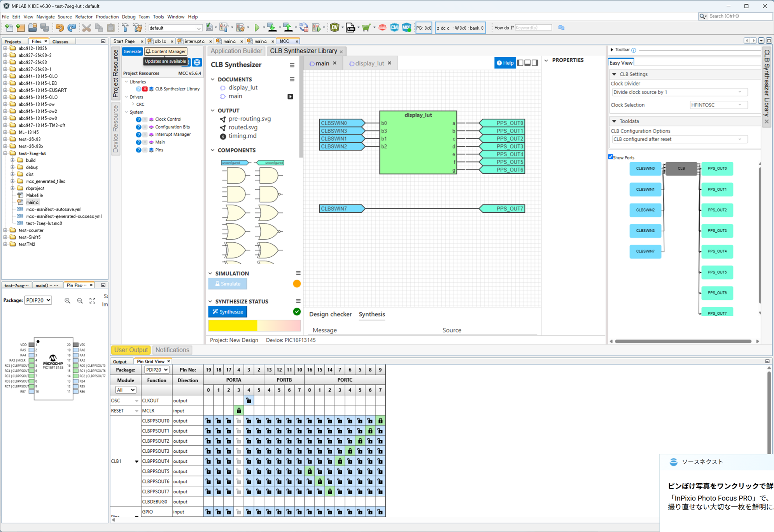The height and width of the screenshot is (532, 774).
Task: Collapse the test-7seg-lut folder
Action: coord(5,154)
